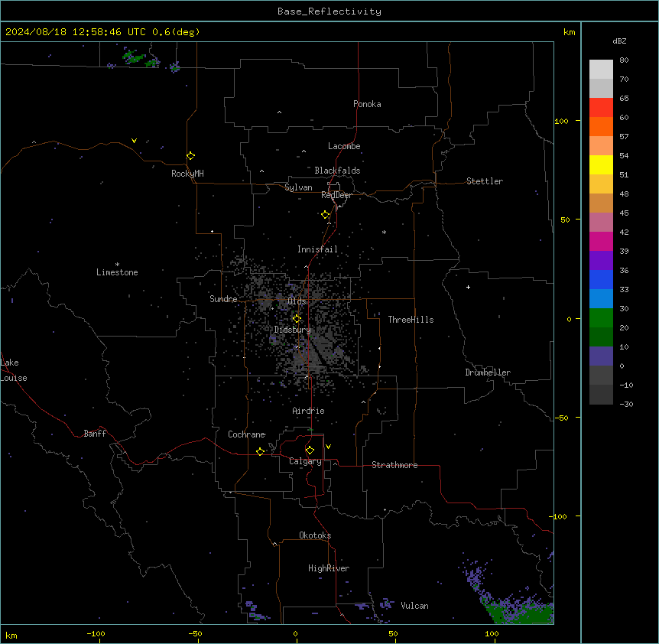Click the yellow V marker northwest of RockyMH
The height and width of the screenshot is (644, 659).
[134, 141]
